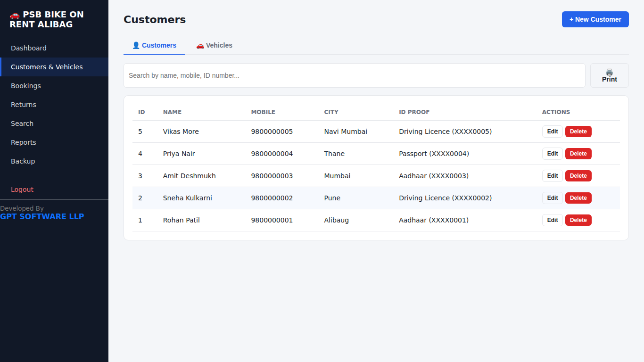Open the Dashboard page
The image size is (644, 362).
point(54,48)
